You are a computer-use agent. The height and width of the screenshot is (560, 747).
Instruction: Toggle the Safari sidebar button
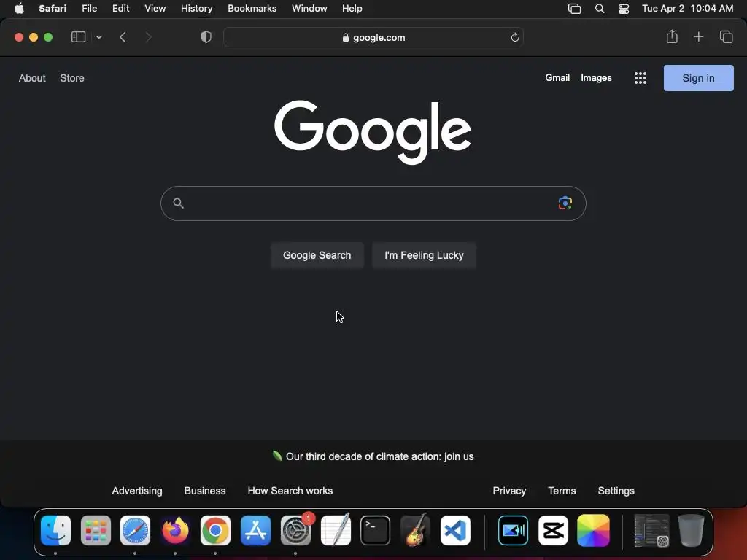pos(78,37)
